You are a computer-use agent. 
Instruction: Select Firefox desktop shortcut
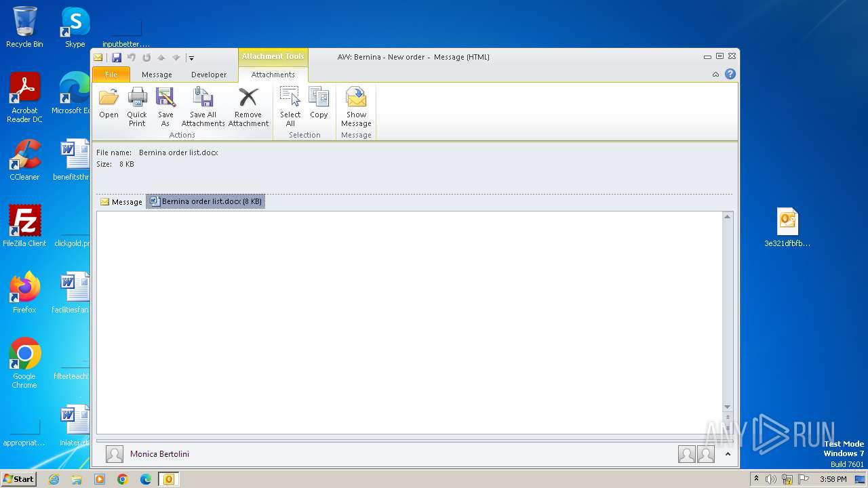(x=24, y=293)
